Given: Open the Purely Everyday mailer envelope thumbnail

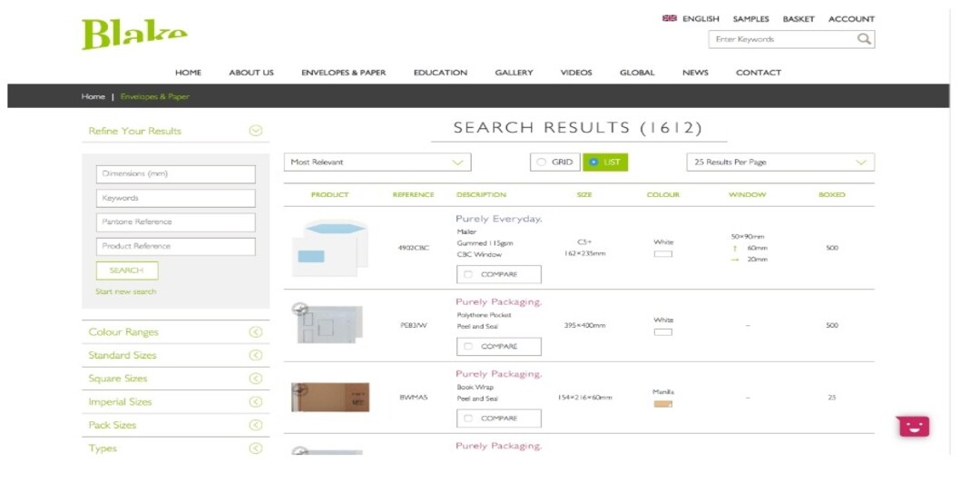Looking at the screenshot, I should tap(330, 248).
